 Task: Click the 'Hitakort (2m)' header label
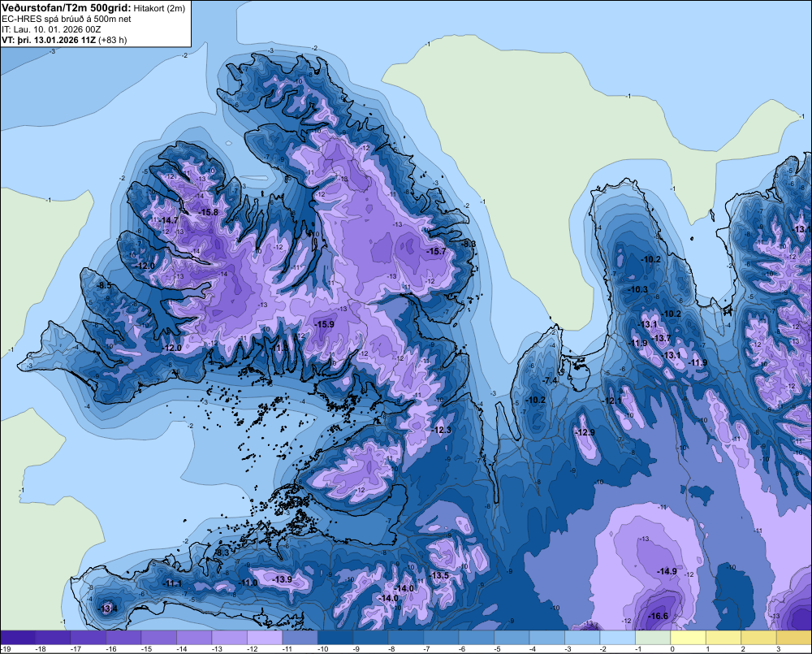click(160, 8)
